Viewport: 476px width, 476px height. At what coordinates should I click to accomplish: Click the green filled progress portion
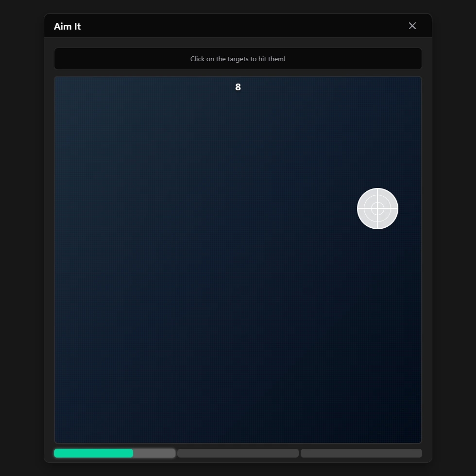(93, 453)
